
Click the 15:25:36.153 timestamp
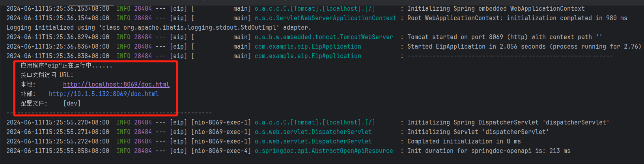[58, 9]
